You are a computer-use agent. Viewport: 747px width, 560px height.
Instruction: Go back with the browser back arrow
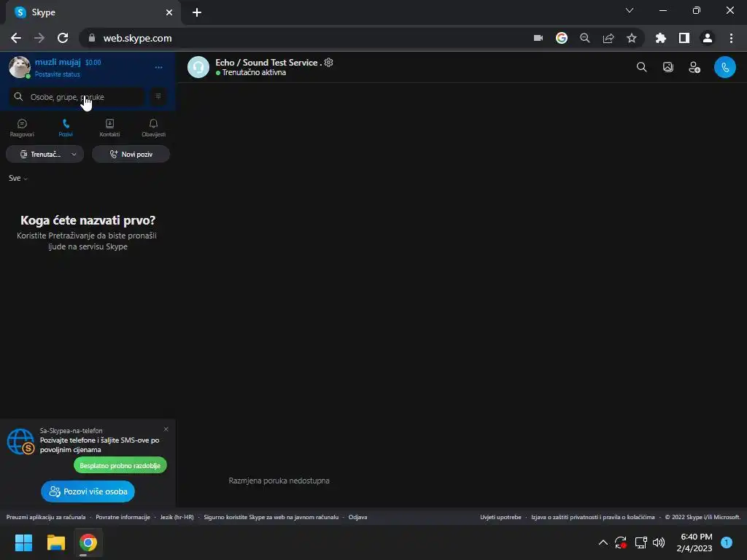point(16,38)
